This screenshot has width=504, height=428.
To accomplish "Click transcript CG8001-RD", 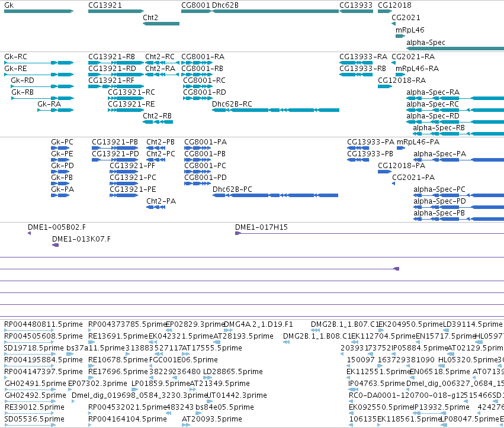I will [x=205, y=92].
